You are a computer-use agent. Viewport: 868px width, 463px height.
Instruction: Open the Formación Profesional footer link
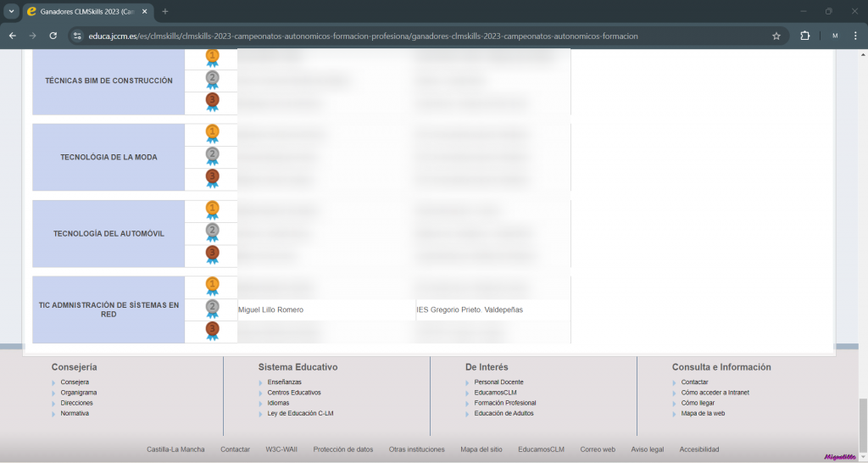505,403
